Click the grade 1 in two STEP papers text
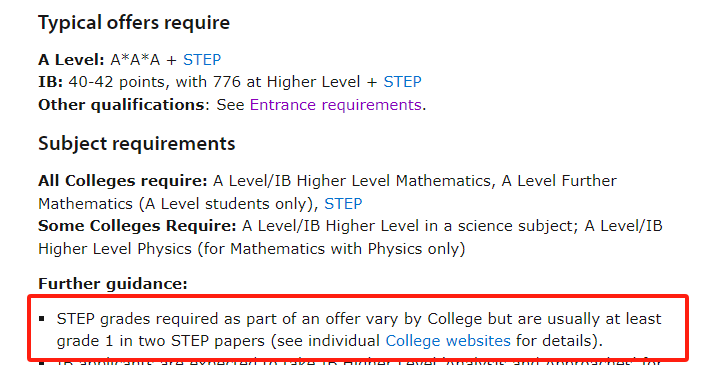705x365 pixels. (x=161, y=341)
